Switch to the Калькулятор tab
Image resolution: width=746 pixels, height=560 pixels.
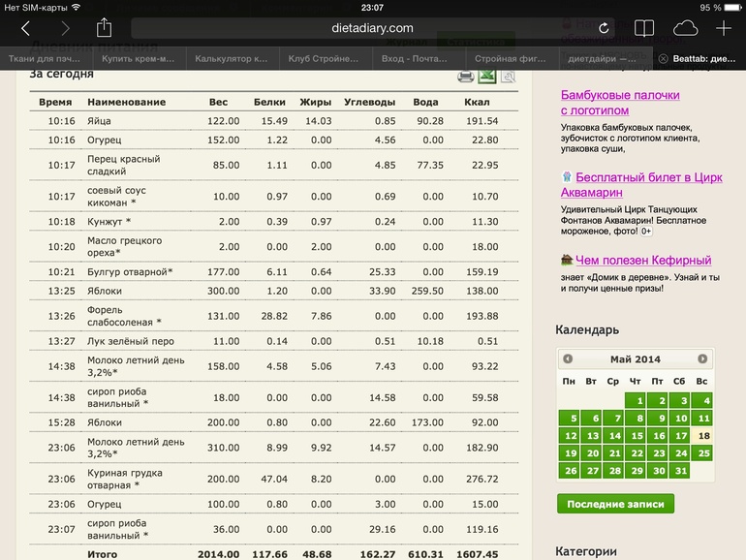click(x=231, y=58)
